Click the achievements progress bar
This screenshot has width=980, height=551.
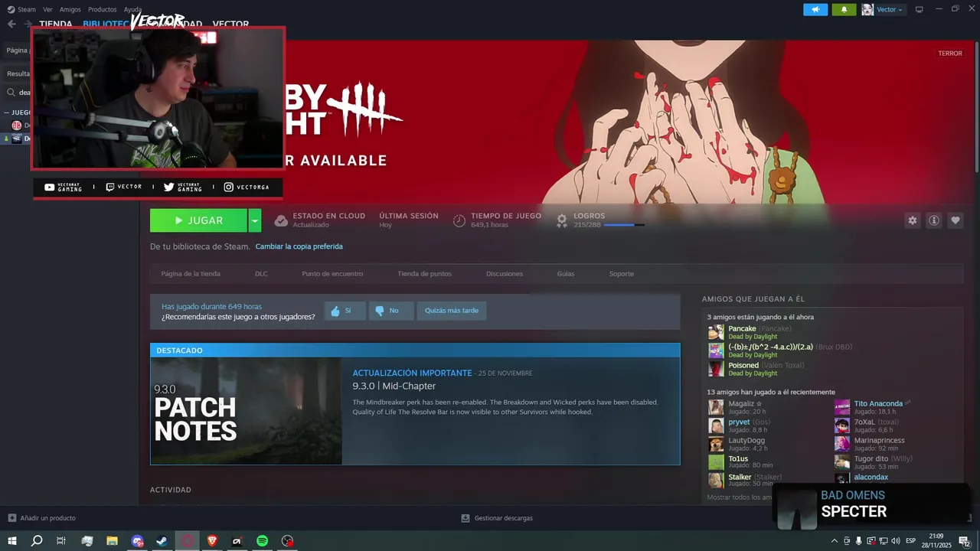pos(624,225)
